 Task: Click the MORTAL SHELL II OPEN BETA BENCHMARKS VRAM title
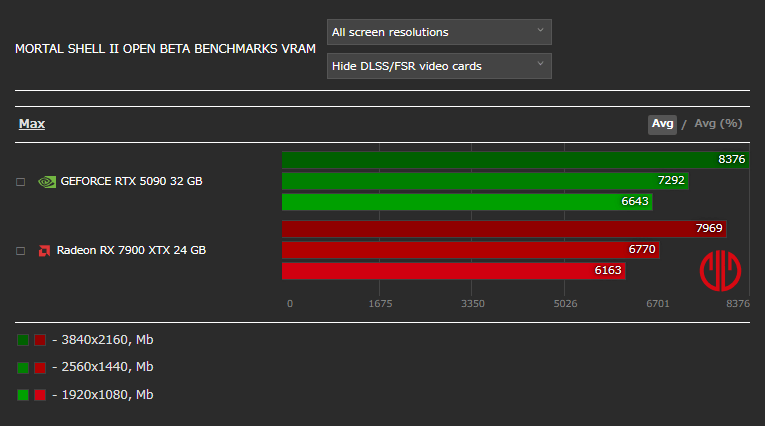tap(165, 49)
